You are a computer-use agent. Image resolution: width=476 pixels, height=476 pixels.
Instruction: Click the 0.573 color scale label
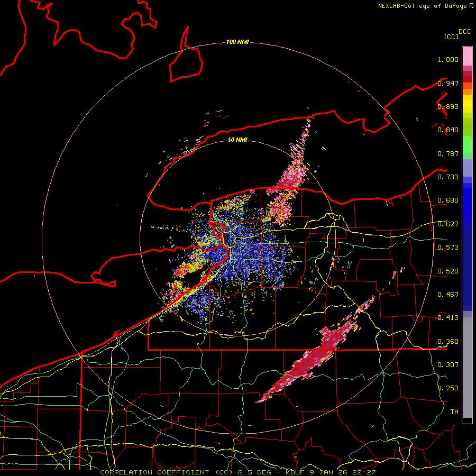tap(448, 248)
